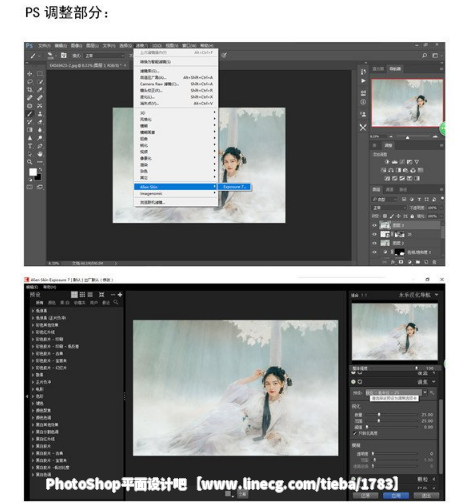
Task: Click the lock all layer icon
Action: [412, 216]
